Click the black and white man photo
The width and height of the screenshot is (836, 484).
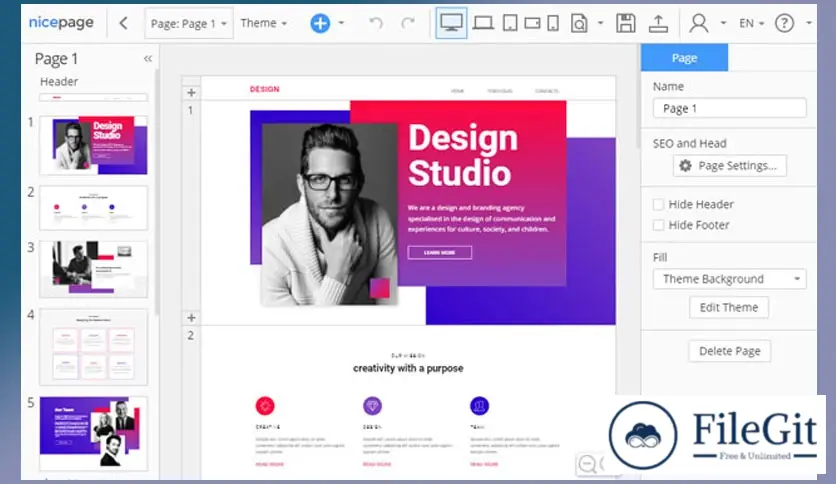click(x=329, y=214)
